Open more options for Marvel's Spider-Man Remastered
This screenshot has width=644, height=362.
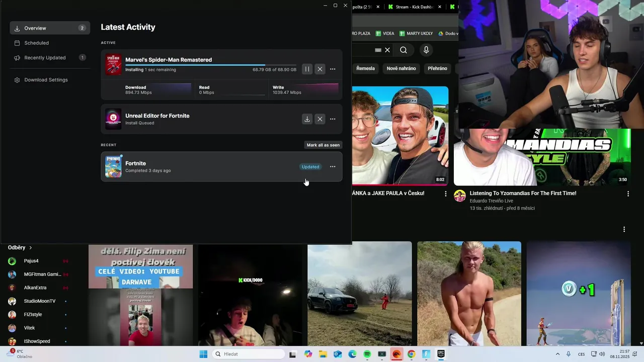tap(333, 69)
